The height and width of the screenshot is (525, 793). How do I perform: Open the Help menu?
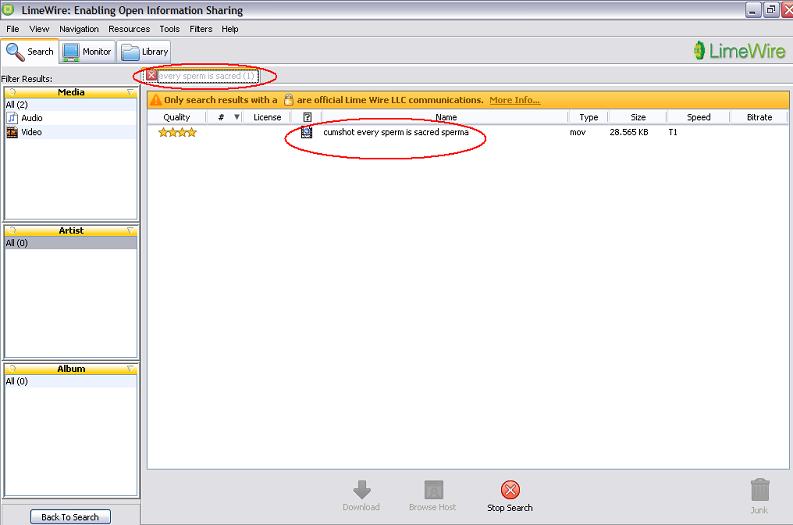(x=230, y=29)
